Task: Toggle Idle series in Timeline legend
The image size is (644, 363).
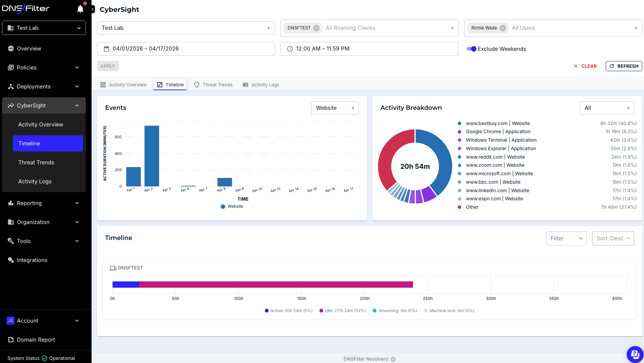Action: tap(343, 311)
